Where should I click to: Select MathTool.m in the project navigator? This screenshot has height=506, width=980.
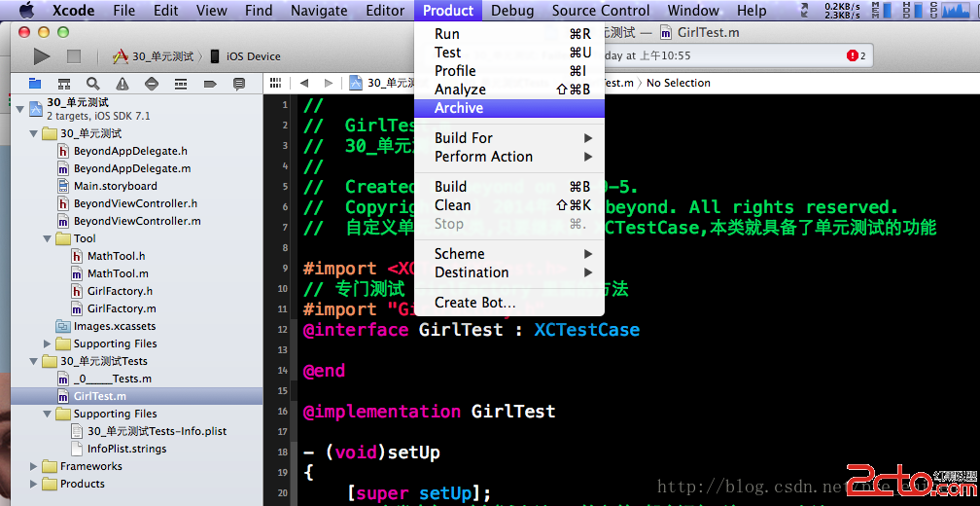pos(111,273)
